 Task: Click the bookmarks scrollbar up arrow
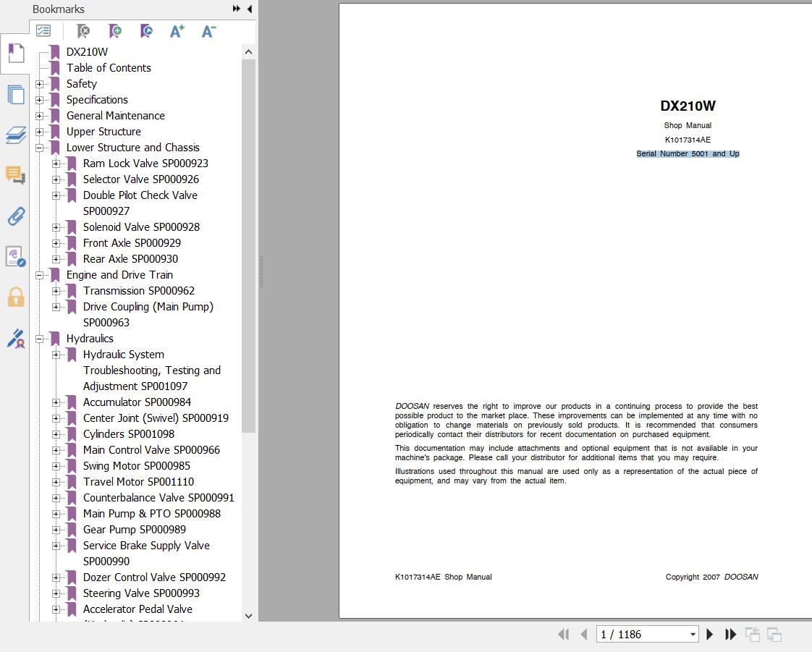(248, 52)
